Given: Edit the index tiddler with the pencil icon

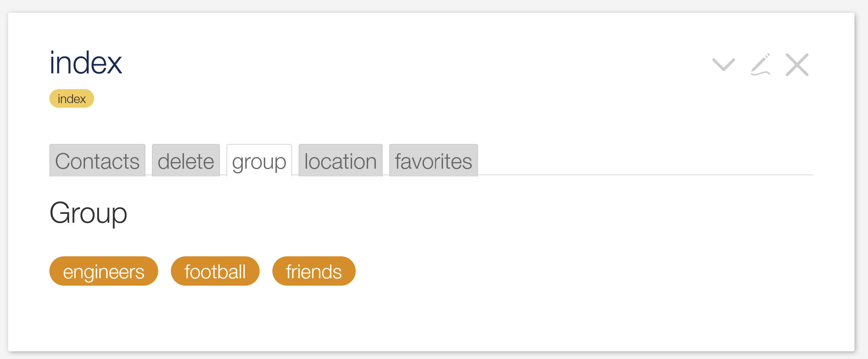Looking at the screenshot, I should [x=760, y=64].
